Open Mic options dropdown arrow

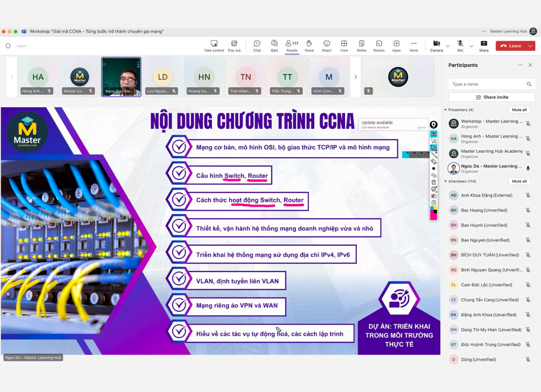pos(471,46)
